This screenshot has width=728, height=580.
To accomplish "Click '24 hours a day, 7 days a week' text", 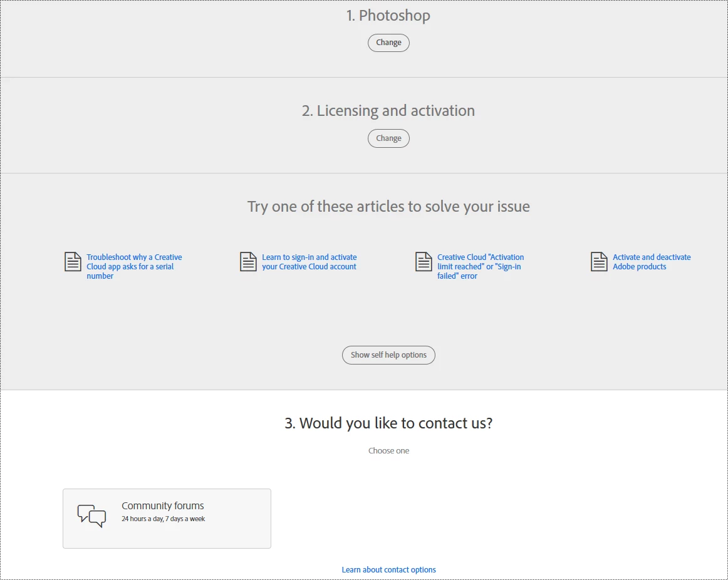I will click(x=163, y=519).
